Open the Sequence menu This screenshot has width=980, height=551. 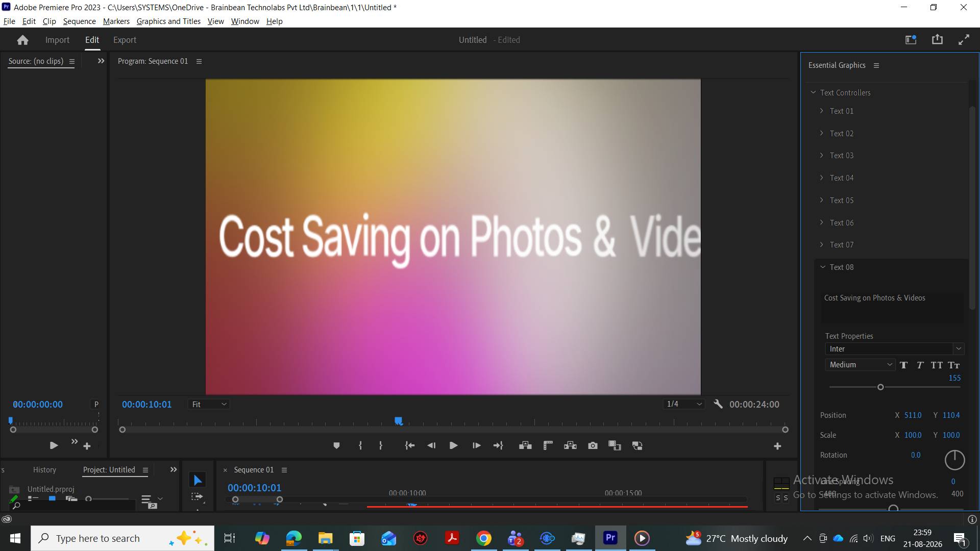coord(79,21)
